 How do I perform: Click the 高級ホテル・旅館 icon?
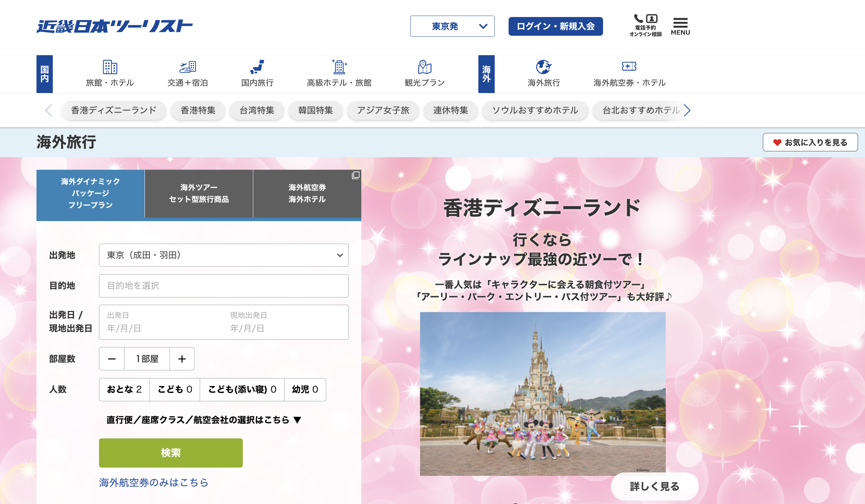pyautogui.click(x=339, y=67)
